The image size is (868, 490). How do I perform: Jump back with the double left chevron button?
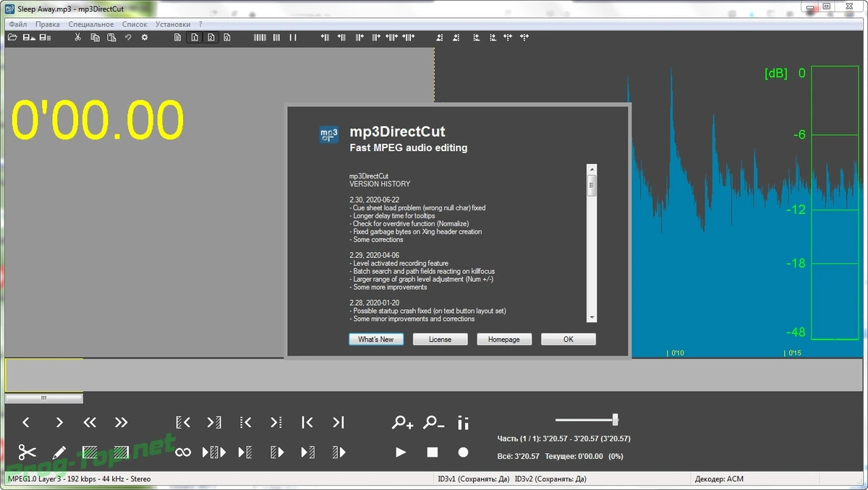pos(90,422)
